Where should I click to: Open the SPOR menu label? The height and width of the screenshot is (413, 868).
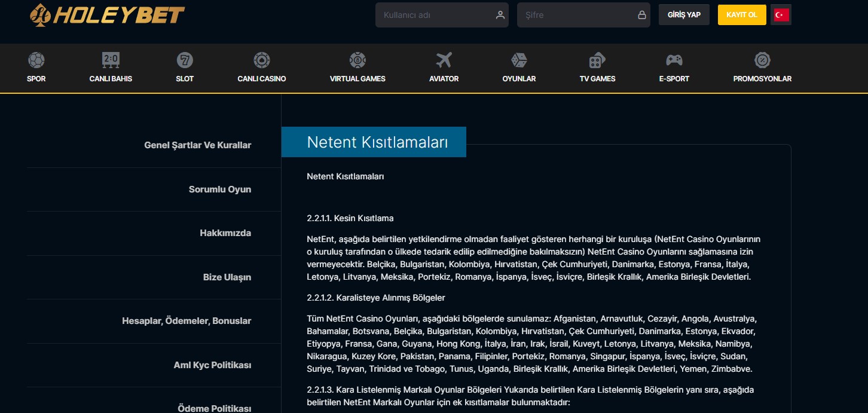tap(36, 79)
